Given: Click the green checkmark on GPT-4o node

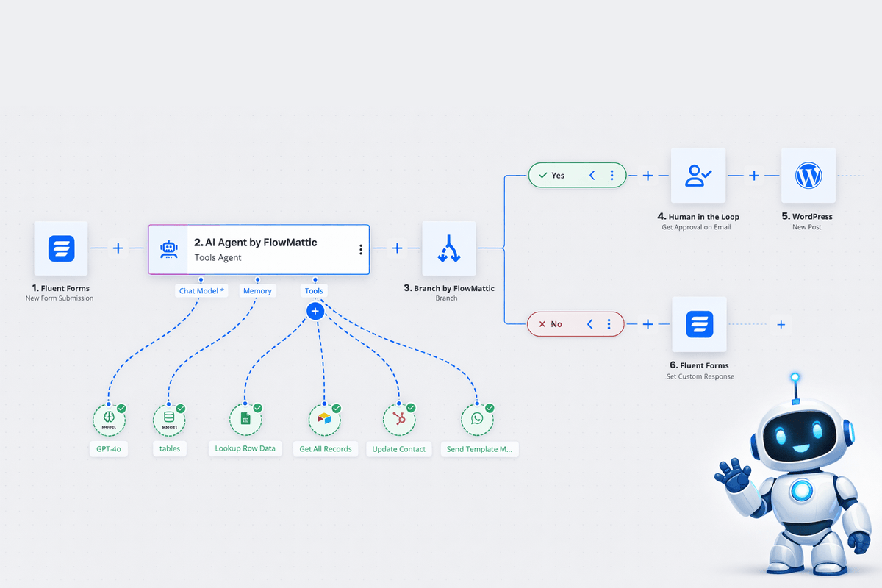Looking at the screenshot, I should (x=121, y=408).
